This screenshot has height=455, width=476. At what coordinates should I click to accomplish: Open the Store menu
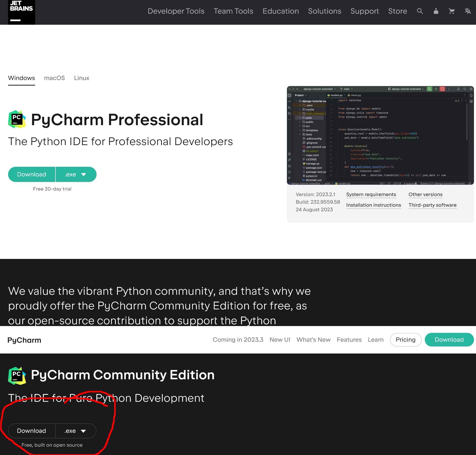click(x=397, y=11)
